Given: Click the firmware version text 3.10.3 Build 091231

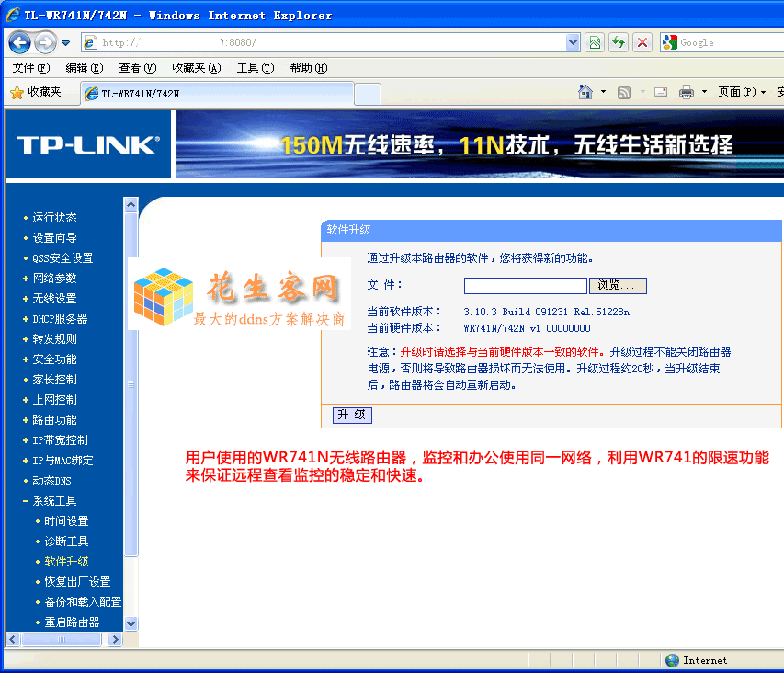Looking at the screenshot, I should pyautogui.click(x=547, y=312).
